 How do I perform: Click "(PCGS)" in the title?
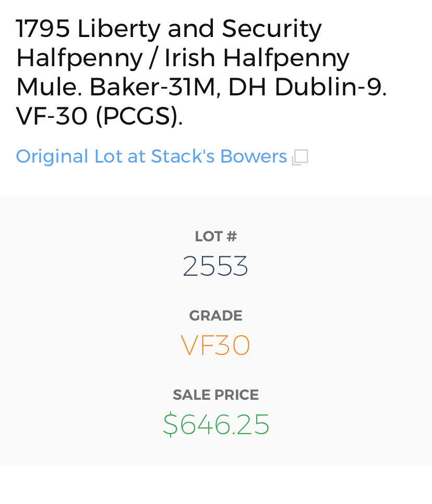(x=138, y=117)
